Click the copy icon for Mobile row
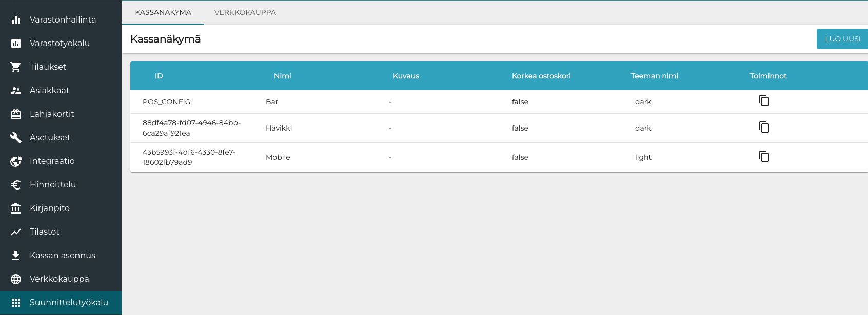This screenshot has width=868, height=315. click(764, 157)
